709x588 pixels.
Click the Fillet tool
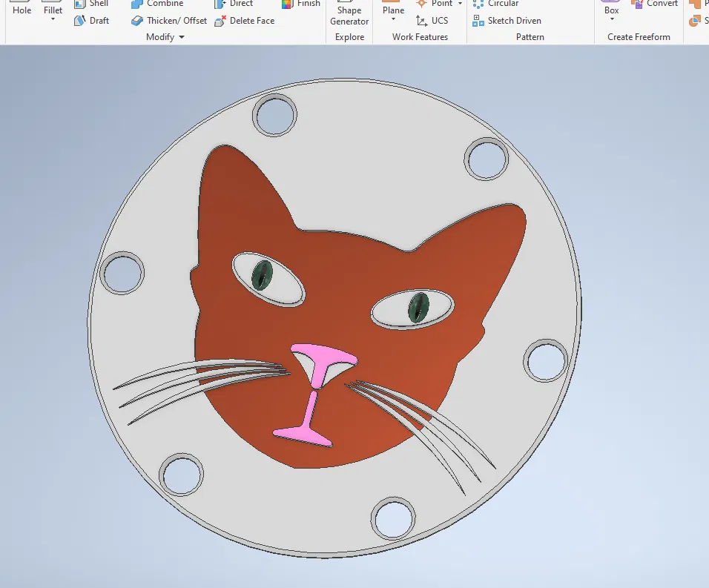point(53,10)
